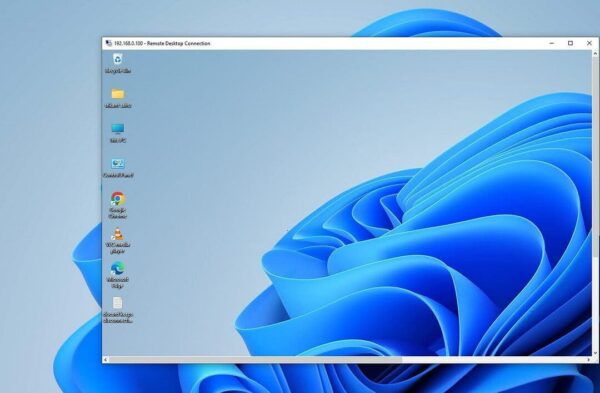600x393 pixels.
Task: Close the Remote Desktop Connection window
Action: tap(589, 43)
